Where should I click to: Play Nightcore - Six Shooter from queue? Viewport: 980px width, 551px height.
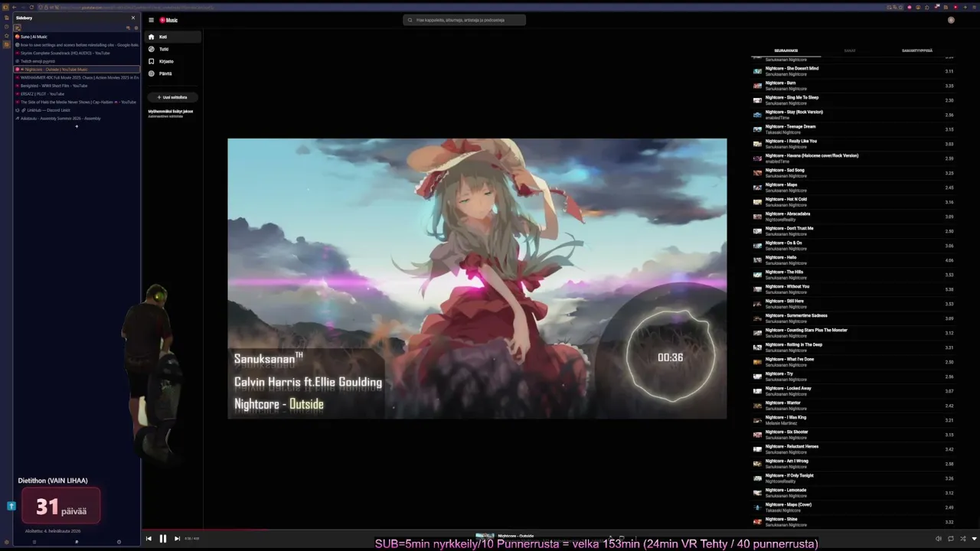pos(854,435)
